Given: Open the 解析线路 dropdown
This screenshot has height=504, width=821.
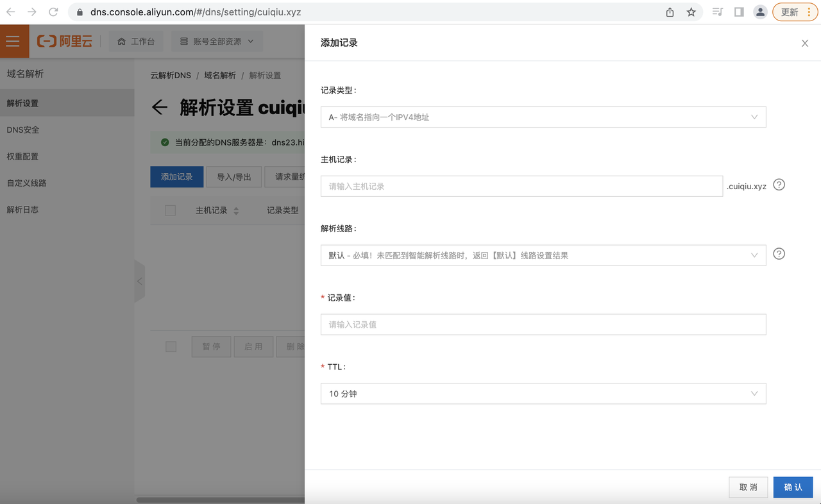Looking at the screenshot, I should (543, 255).
